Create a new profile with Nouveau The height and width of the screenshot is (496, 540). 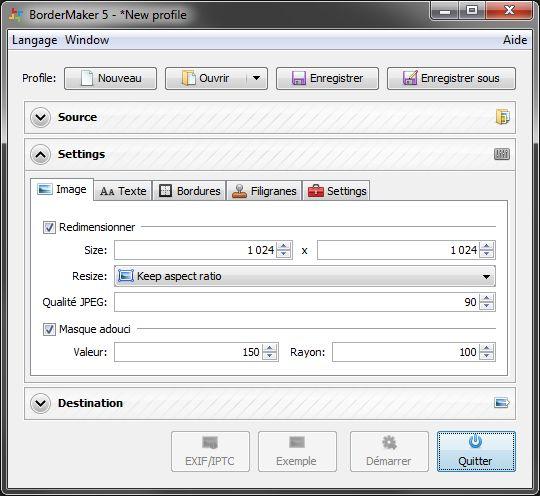point(111,78)
